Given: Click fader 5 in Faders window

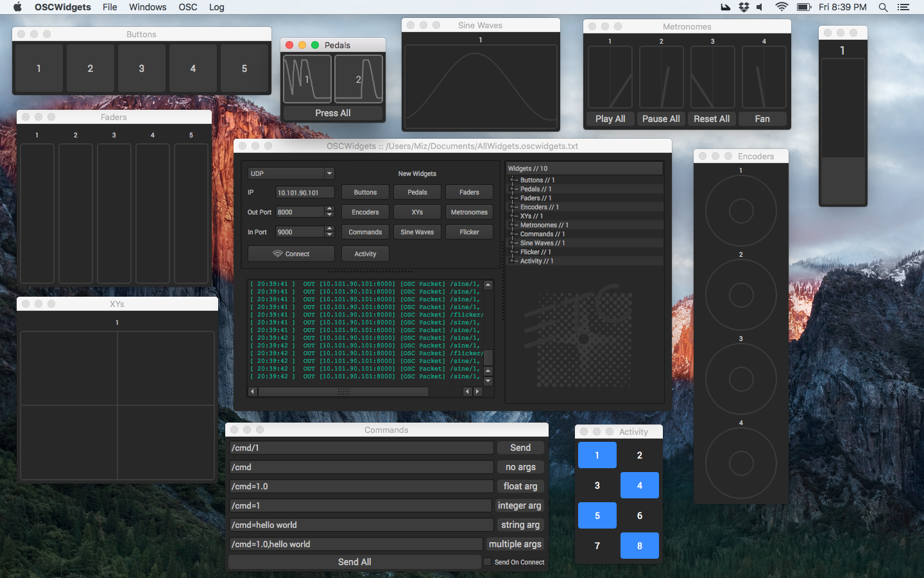Looking at the screenshot, I should [191, 213].
